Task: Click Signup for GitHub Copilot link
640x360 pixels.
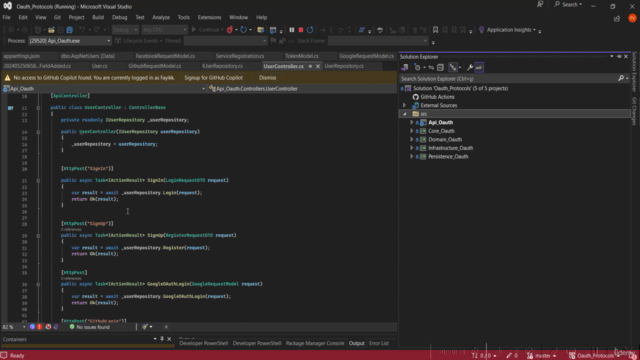Action: 213,78
